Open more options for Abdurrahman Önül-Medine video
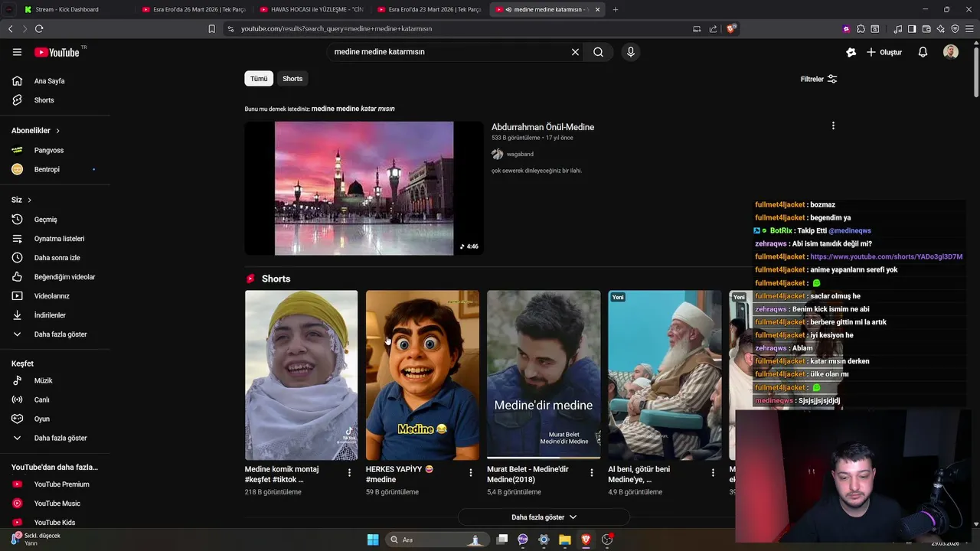980x551 pixels. click(x=833, y=126)
